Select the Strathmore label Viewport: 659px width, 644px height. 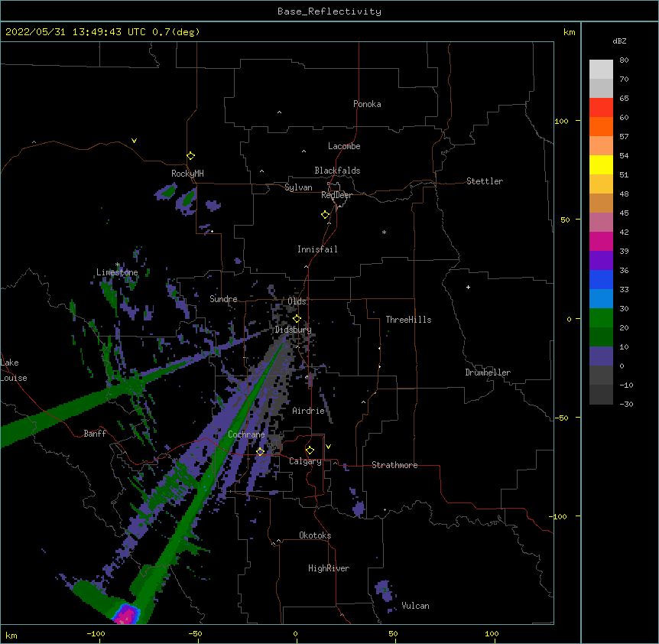[x=394, y=465]
